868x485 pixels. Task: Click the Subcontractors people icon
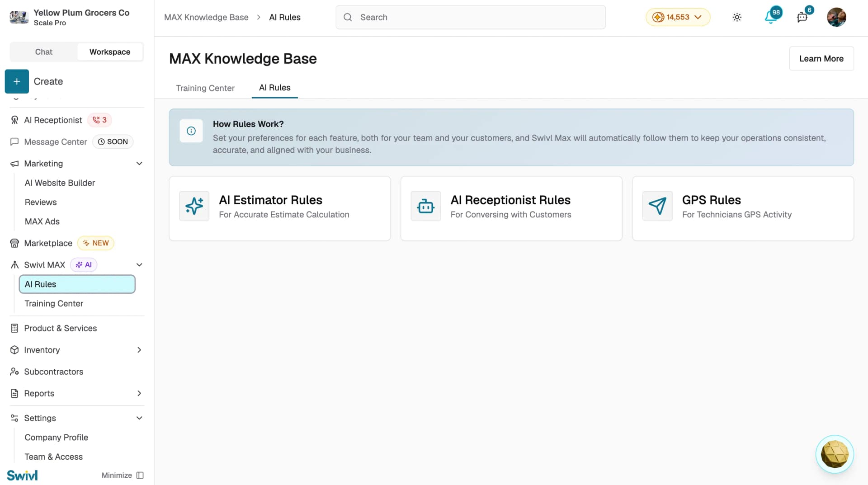pyautogui.click(x=14, y=372)
